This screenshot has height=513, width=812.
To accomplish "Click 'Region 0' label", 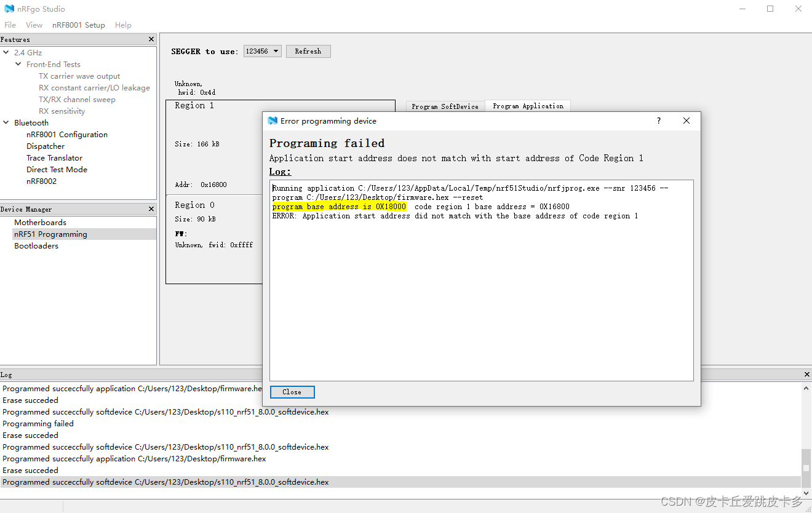I will coord(194,205).
